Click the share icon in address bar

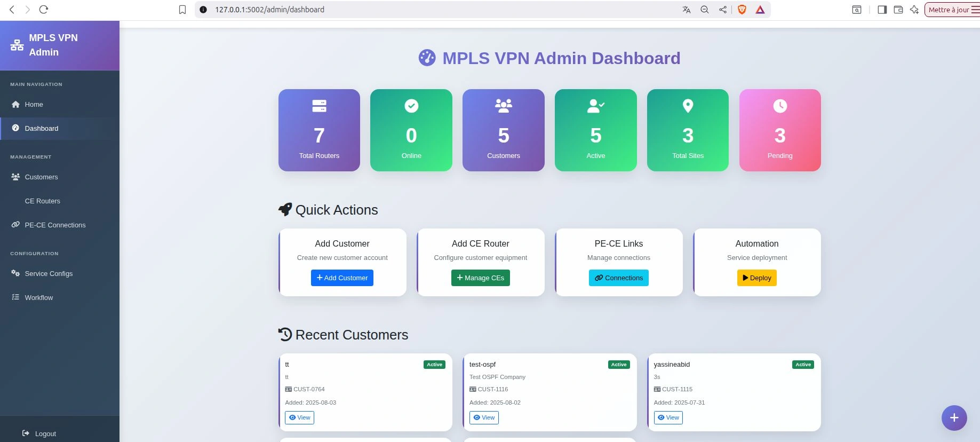723,10
